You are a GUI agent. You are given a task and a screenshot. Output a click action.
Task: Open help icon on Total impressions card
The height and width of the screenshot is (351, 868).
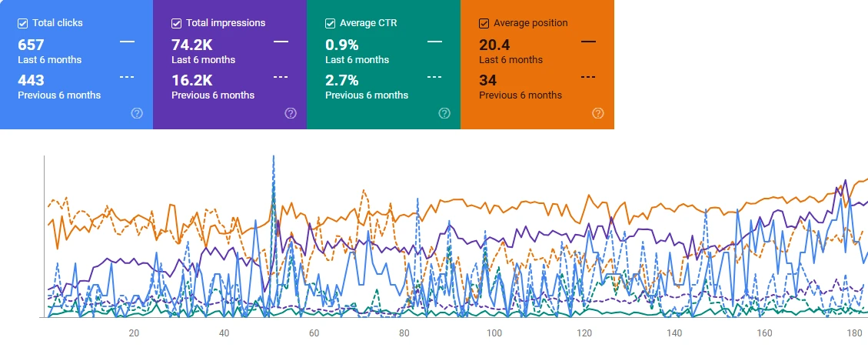[x=291, y=113]
